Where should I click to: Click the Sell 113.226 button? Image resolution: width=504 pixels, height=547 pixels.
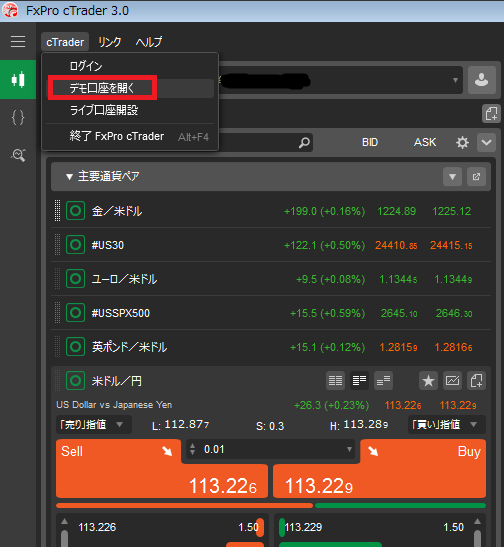[162, 469]
